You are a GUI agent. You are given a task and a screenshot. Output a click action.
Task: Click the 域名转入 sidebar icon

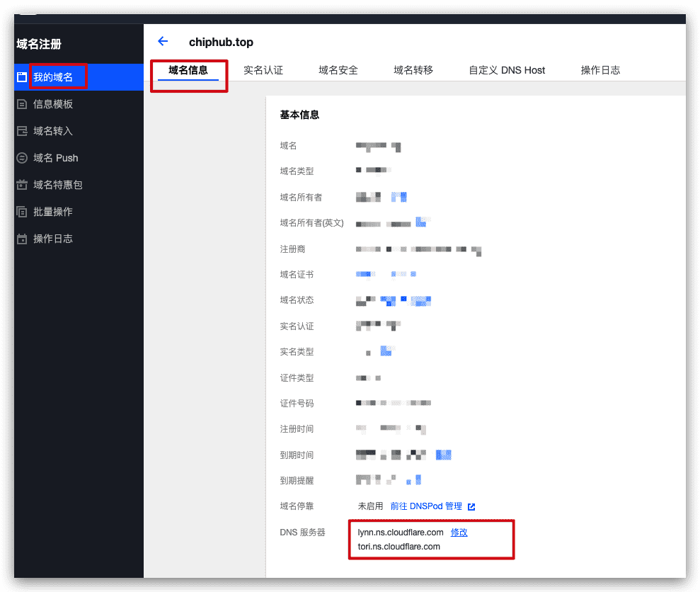click(22, 131)
